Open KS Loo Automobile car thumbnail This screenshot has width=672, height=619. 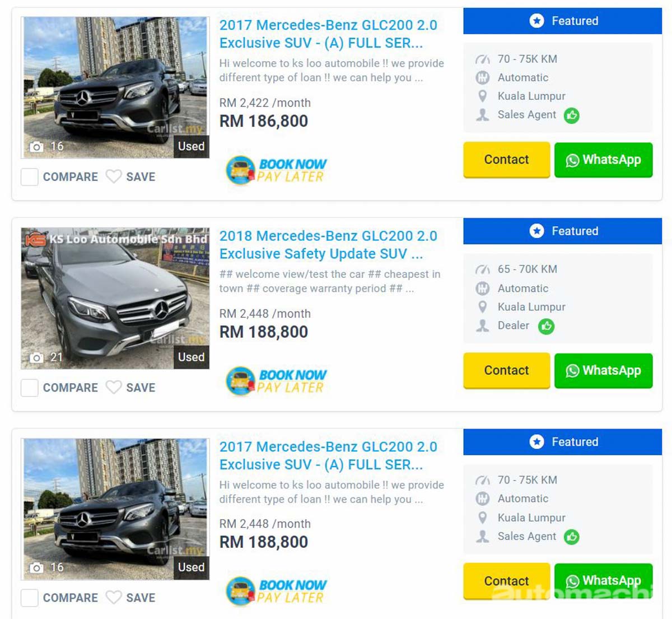click(115, 298)
